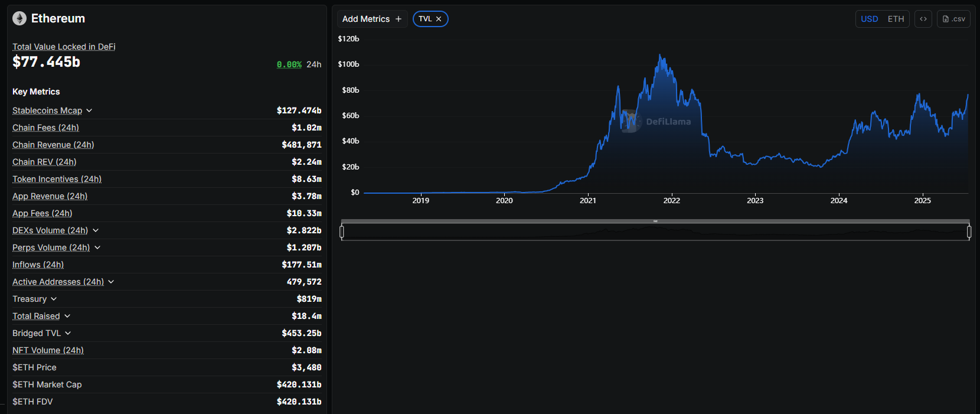Download chart data as .csv
Screen dimensions: 980x414
coord(953,19)
